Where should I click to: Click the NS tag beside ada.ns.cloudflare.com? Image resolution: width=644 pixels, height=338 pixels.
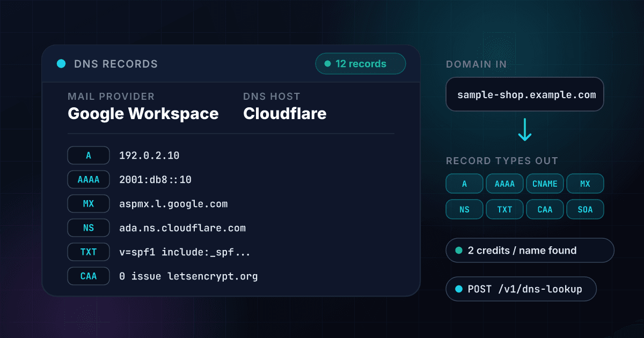coord(89,228)
